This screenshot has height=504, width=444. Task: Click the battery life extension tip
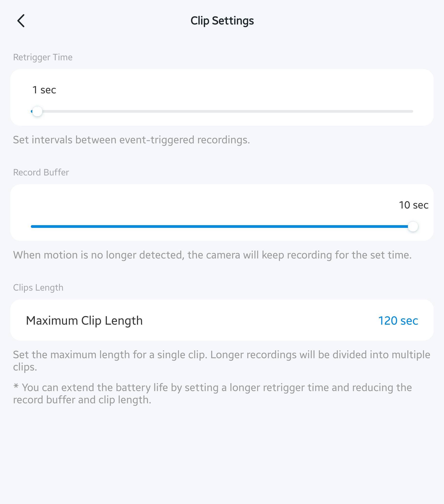coord(212,393)
